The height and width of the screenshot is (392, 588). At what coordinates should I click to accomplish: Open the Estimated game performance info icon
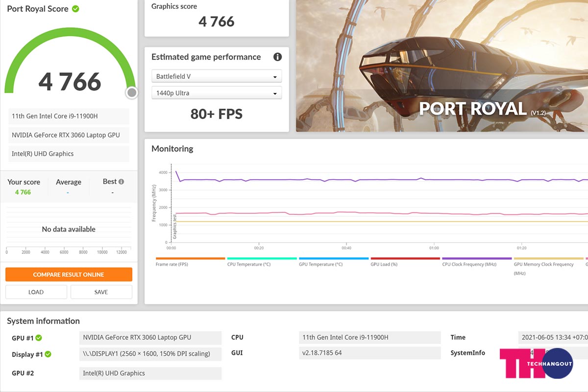[277, 57]
